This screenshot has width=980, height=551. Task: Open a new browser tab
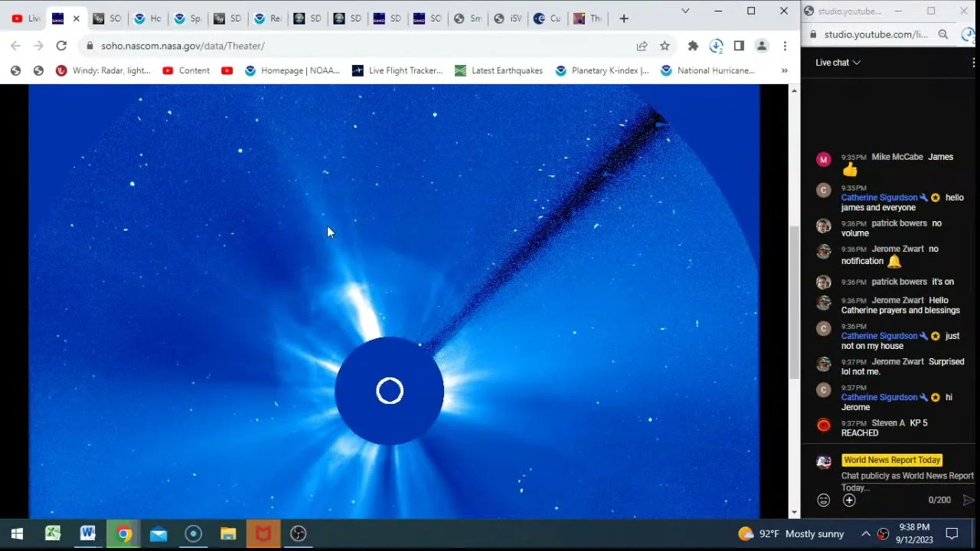tap(624, 18)
